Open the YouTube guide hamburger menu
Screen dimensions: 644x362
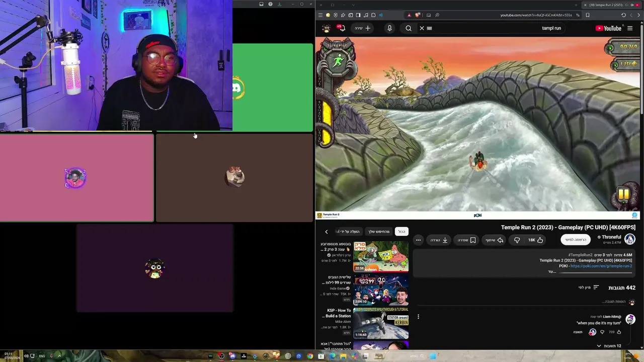[x=630, y=28]
